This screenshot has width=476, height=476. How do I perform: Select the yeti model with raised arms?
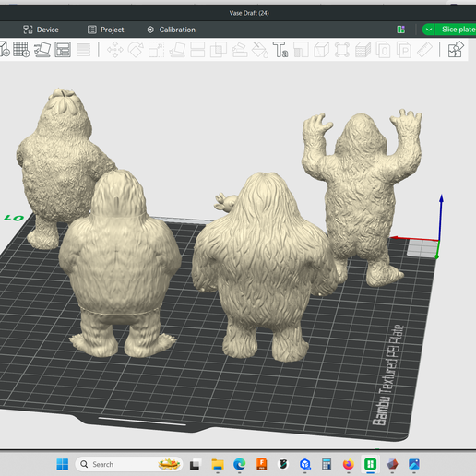[363, 196]
